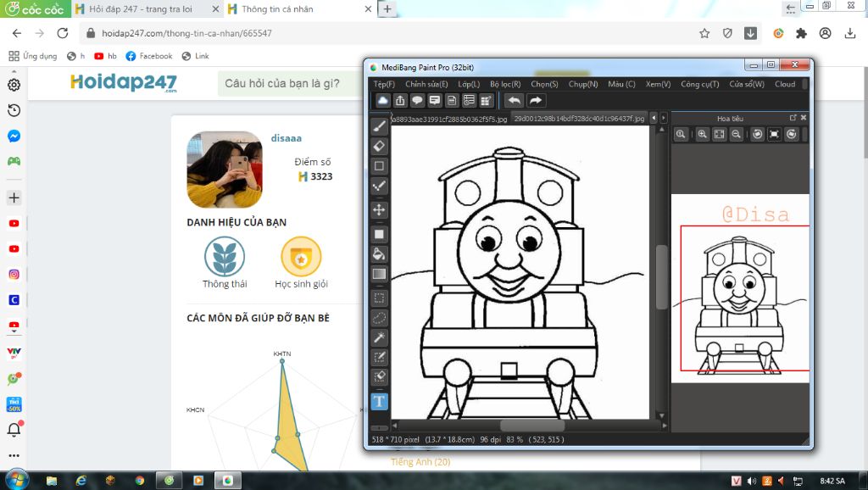The height and width of the screenshot is (490, 868).
Task: Select the Bucket fill tool
Action: pos(379,254)
